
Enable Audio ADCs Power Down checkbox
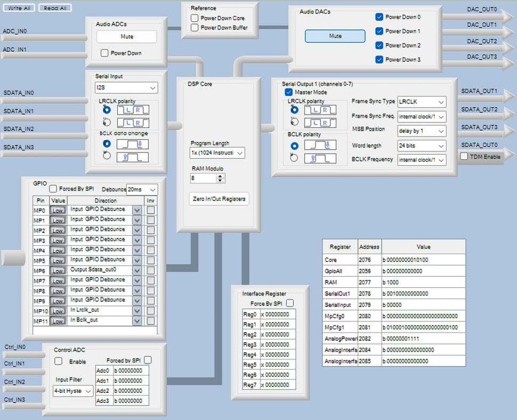(x=104, y=53)
